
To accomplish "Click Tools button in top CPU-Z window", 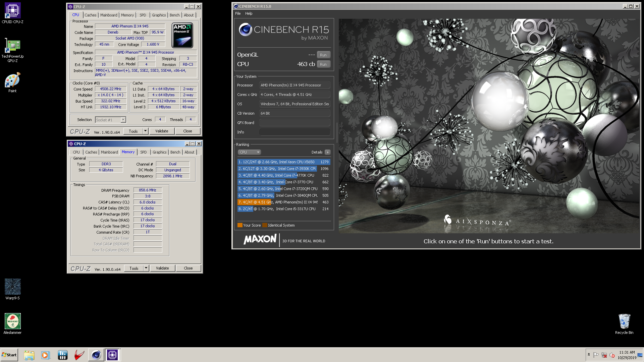I will 133,131.
